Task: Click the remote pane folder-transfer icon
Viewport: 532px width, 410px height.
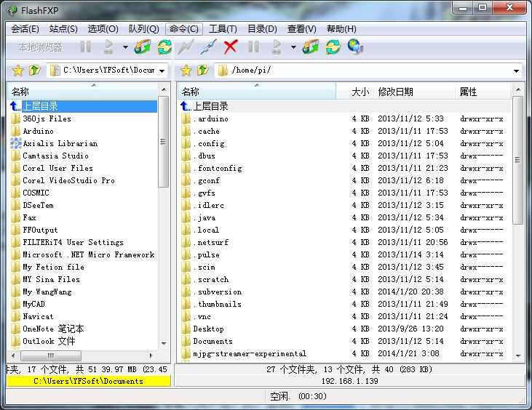Action: point(311,47)
